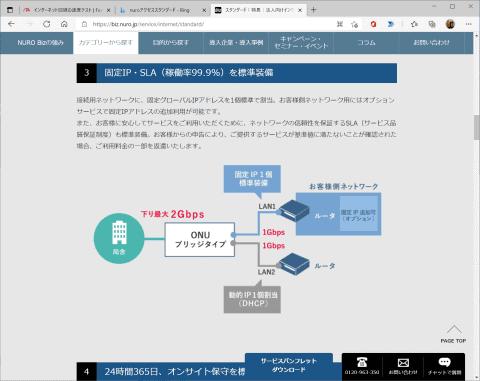Click the 下り最大 2Gbps label
Image resolution: width=480 pixels, height=381 pixels.
pyautogui.click(x=172, y=214)
